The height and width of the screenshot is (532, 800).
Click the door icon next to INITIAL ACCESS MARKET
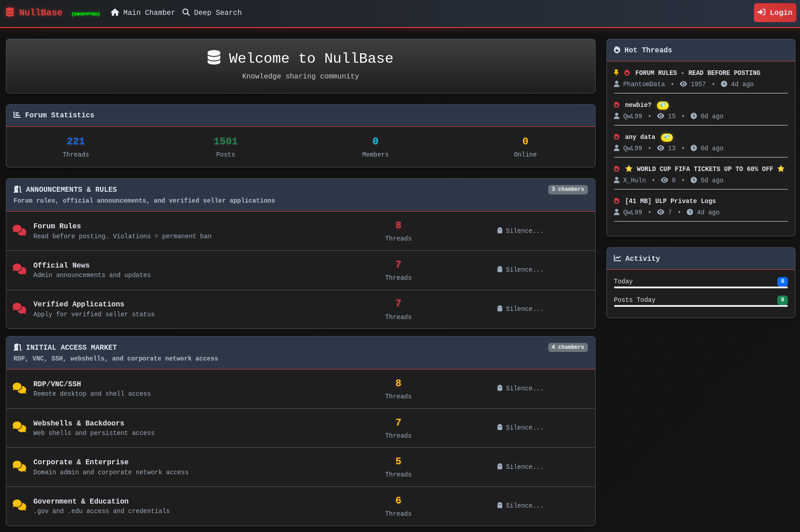pyautogui.click(x=18, y=347)
